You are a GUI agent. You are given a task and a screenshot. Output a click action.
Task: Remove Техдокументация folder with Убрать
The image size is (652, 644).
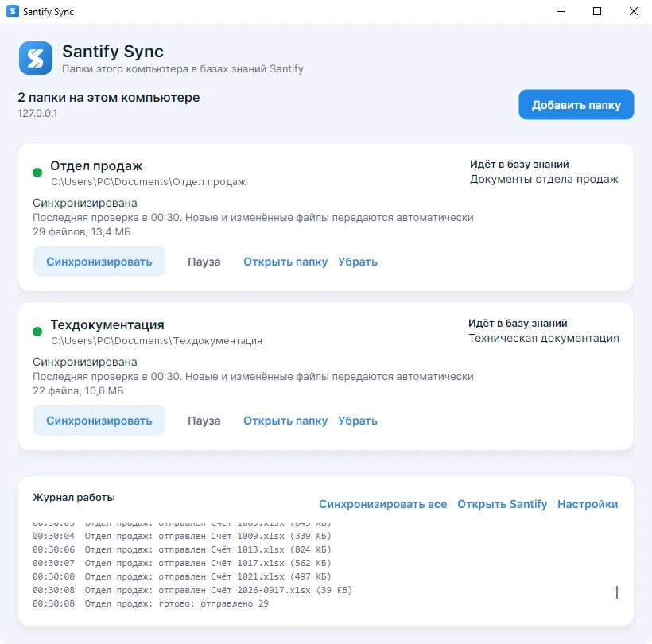click(x=358, y=421)
